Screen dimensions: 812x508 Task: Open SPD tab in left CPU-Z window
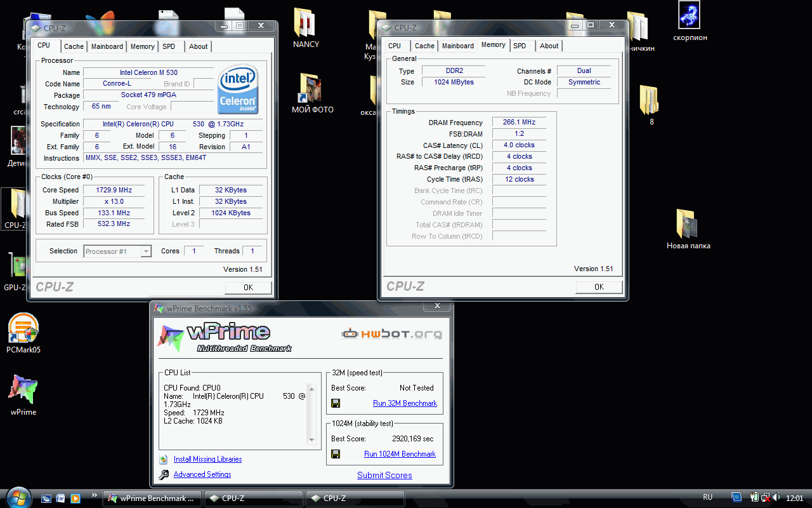click(169, 46)
